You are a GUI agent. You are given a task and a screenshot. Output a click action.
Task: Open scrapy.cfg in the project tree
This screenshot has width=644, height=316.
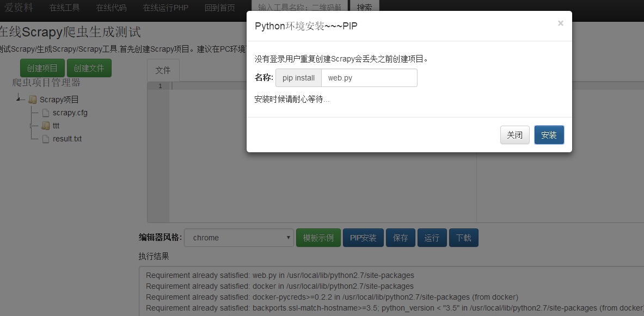click(70, 113)
